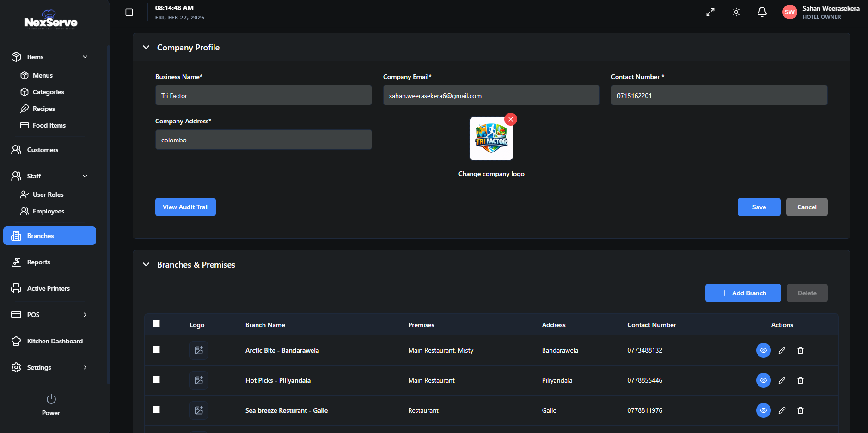
Task: Go to the Reports section
Action: [38, 262]
